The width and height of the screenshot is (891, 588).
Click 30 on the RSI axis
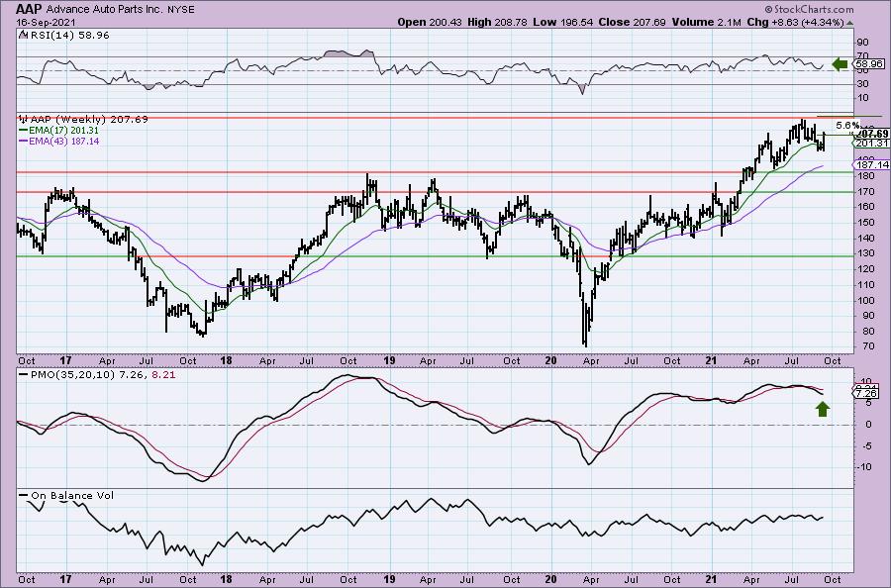(862, 84)
